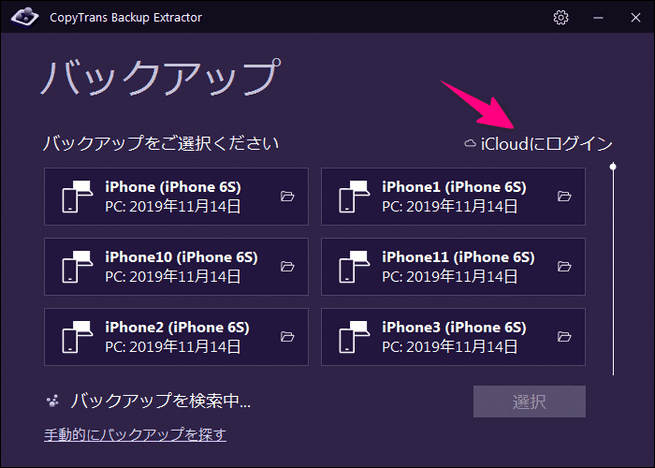This screenshot has width=655, height=468.
Task: Select the iPhone11 (iPhone 6S) backup title
Action: click(x=458, y=257)
